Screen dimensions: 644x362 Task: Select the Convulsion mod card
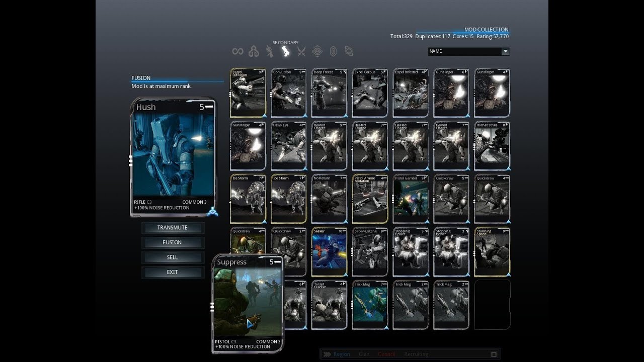click(x=289, y=93)
